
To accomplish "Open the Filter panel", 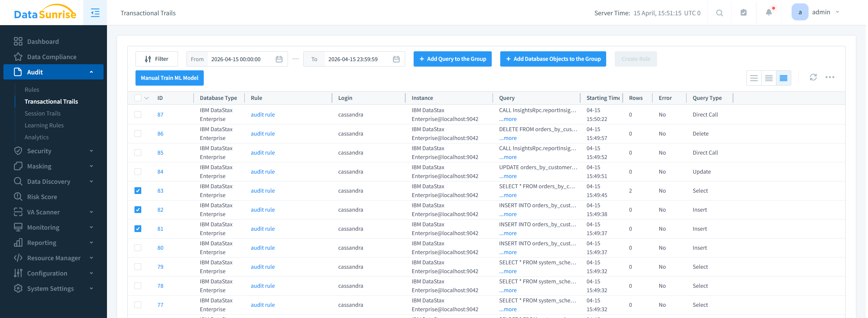I will click(157, 59).
